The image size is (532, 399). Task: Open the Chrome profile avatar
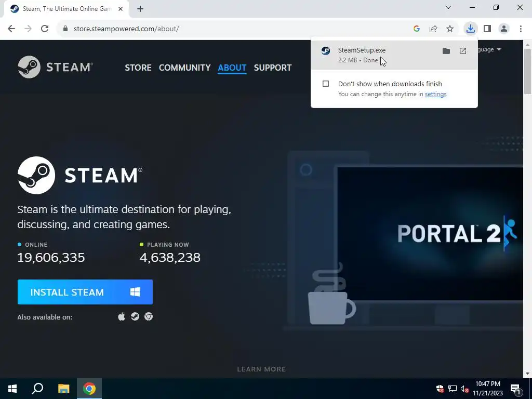point(504,29)
